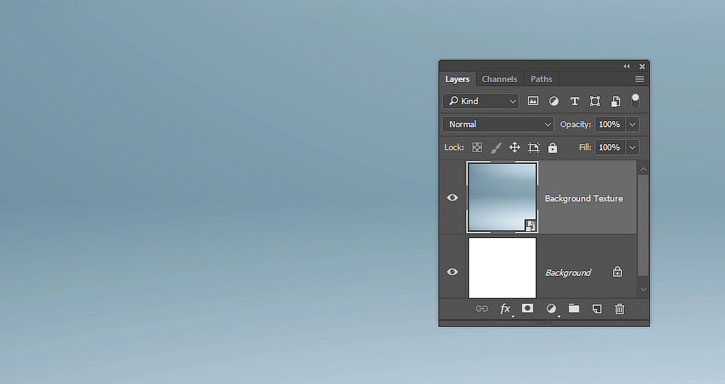This screenshot has height=384, width=725.
Task: Click the layers list scrollbar thumb
Action: [643, 225]
